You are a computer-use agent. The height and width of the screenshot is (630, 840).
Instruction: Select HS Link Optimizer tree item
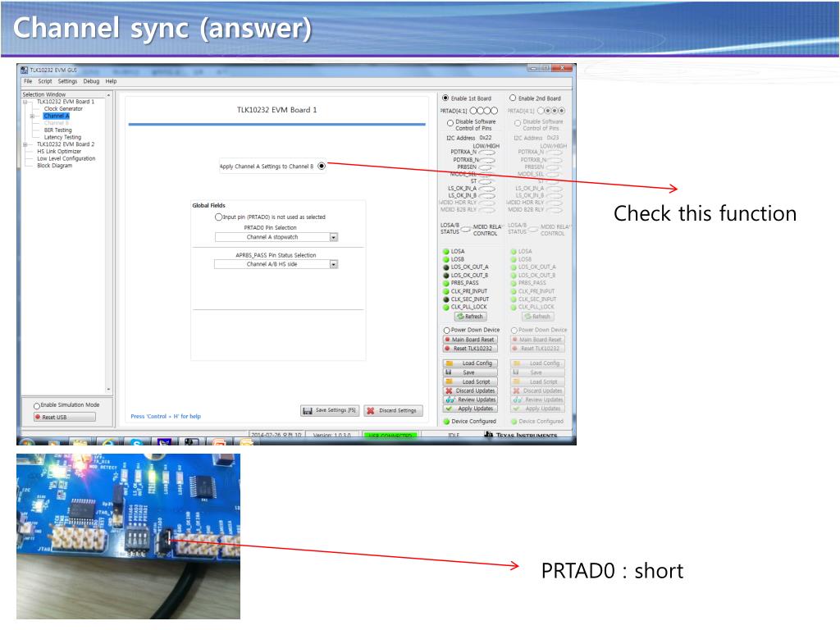(59, 152)
